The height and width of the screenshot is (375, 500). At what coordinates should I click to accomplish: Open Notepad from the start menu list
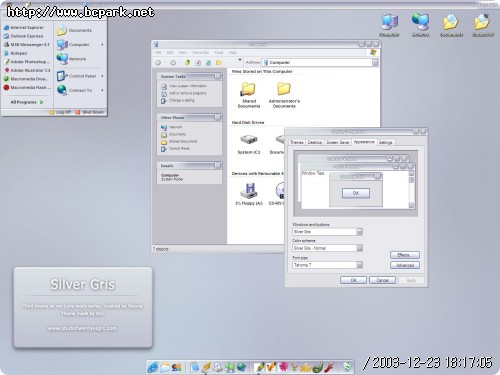tap(15, 53)
